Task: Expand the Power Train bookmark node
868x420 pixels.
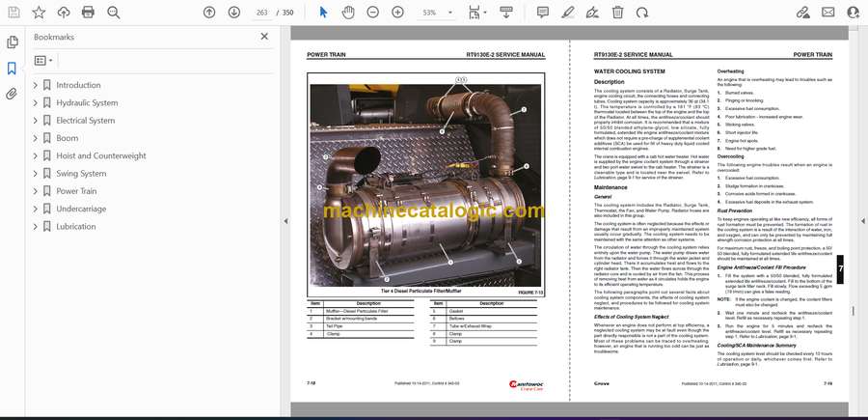Action: [x=36, y=191]
